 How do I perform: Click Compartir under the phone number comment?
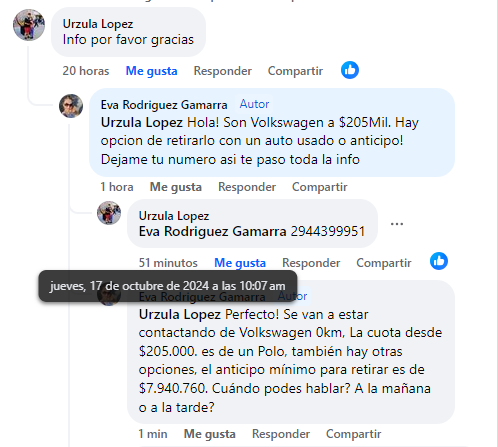(384, 263)
